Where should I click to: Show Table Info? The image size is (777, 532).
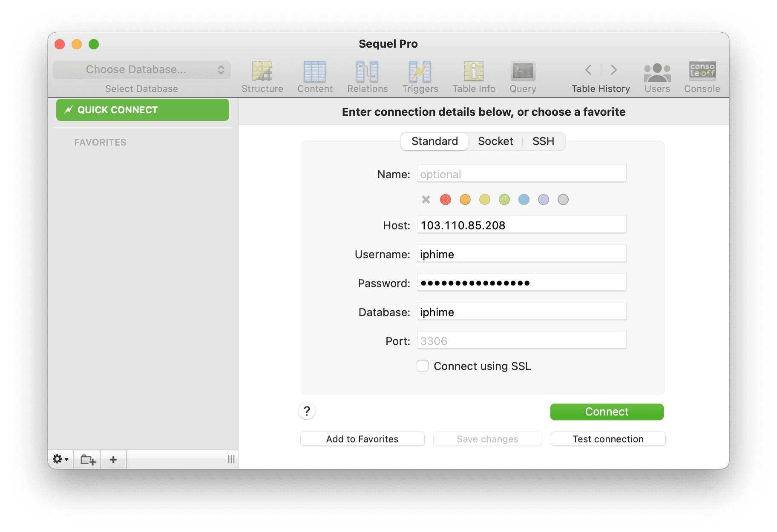click(473, 77)
